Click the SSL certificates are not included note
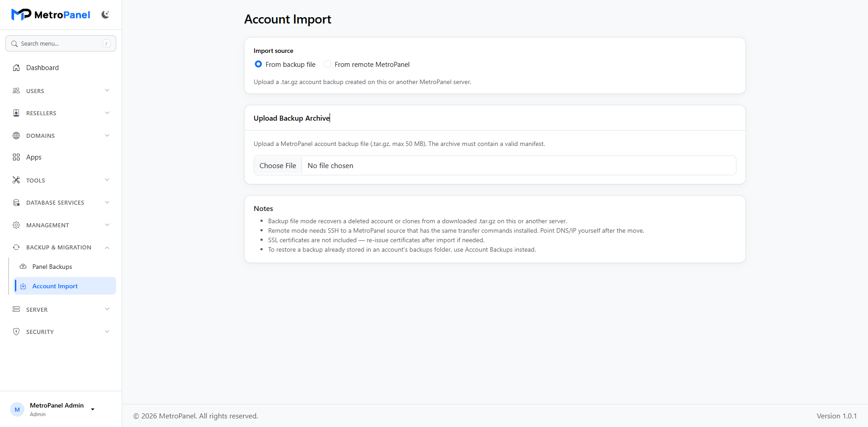868x427 pixels. click(376, 240)
